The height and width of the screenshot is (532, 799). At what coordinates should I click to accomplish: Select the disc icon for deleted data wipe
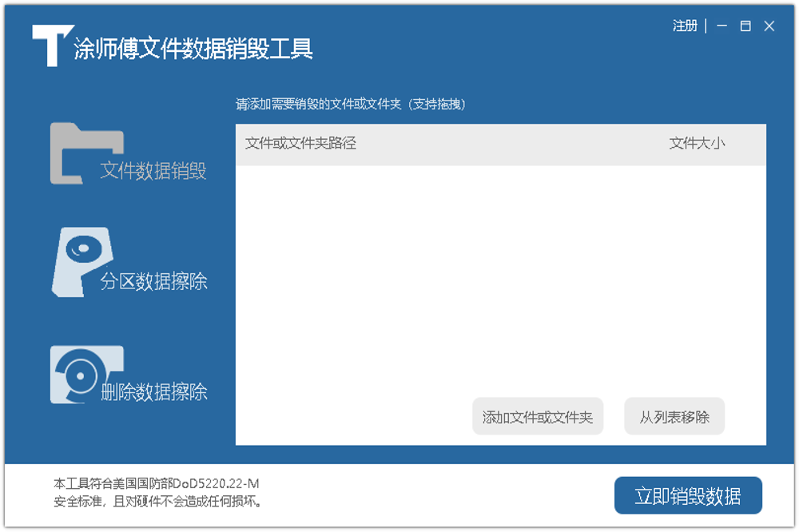pos(86,375)
